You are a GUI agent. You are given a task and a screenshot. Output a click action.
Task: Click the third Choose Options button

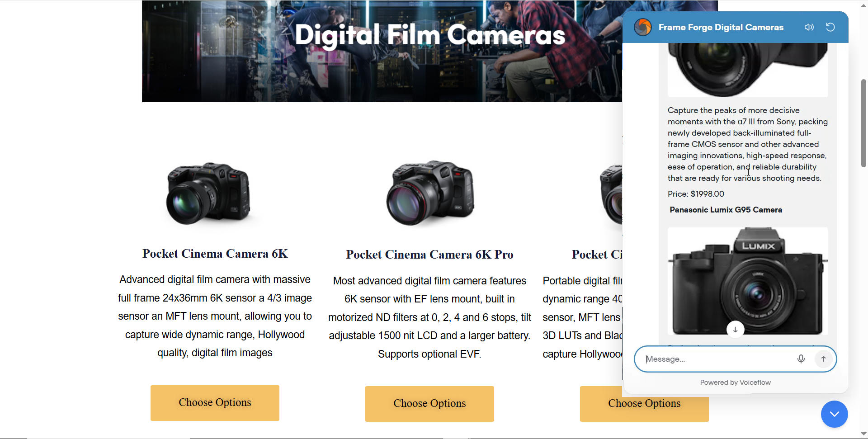[x=644, y=404]
